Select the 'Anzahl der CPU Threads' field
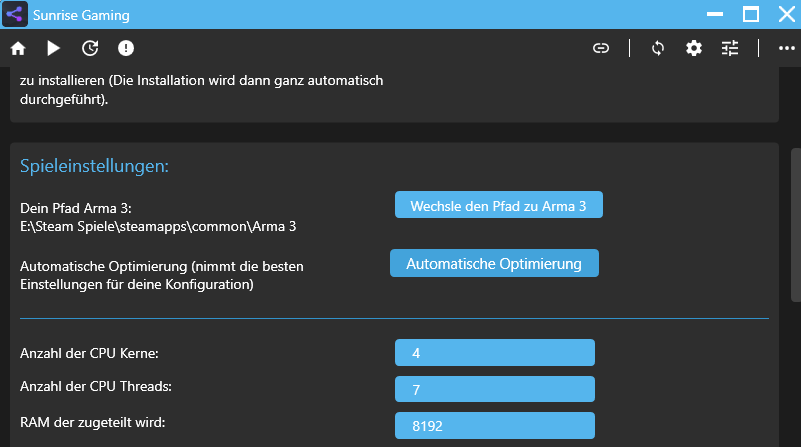The height and width of the screenshot is (447, 801). 495,389
